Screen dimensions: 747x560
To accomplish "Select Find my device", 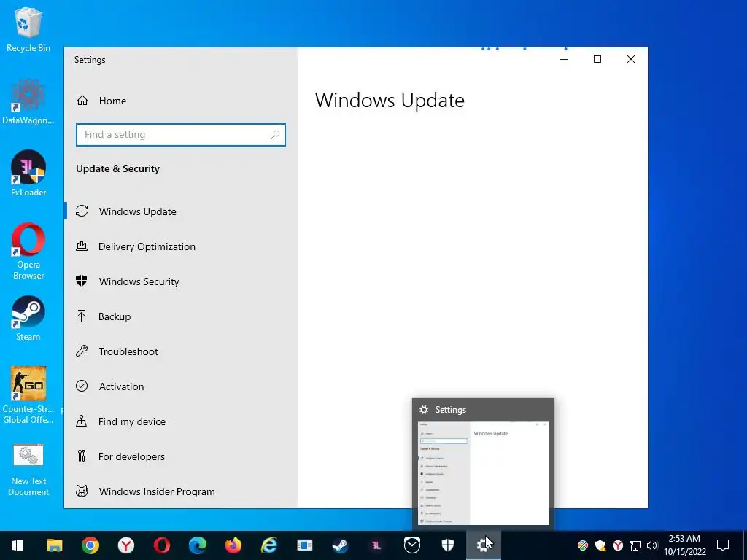I will [181, 421].
